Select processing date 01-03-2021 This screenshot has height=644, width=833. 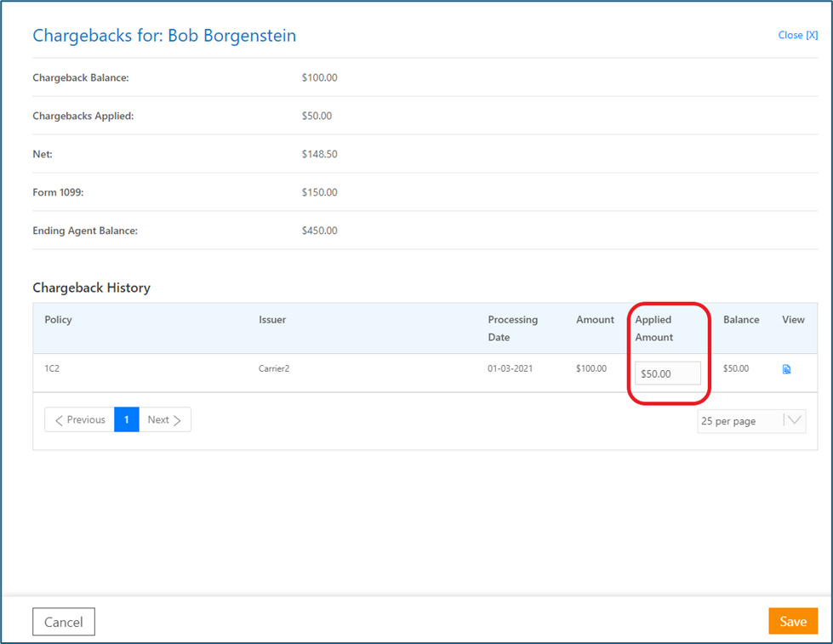click(510, 368)
